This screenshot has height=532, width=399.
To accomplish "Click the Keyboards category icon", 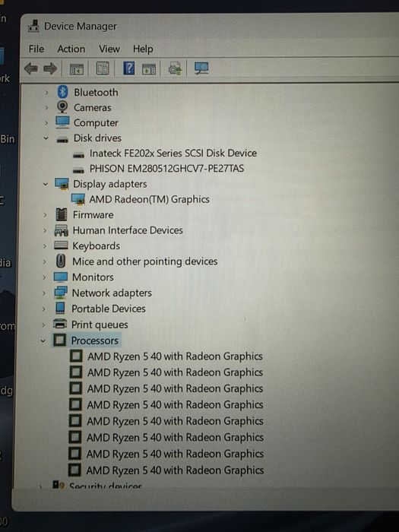I will (x=61, y=245).
